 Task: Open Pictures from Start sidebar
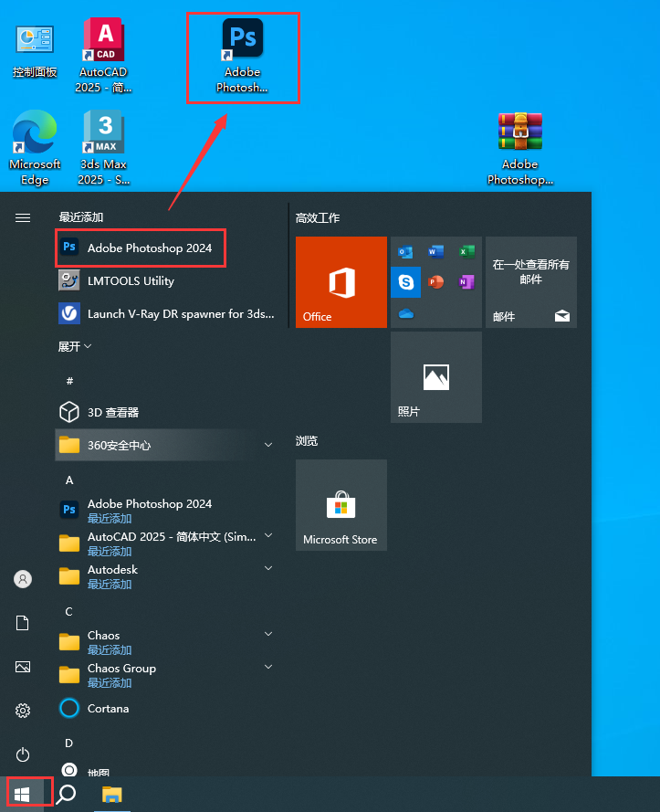23,667
